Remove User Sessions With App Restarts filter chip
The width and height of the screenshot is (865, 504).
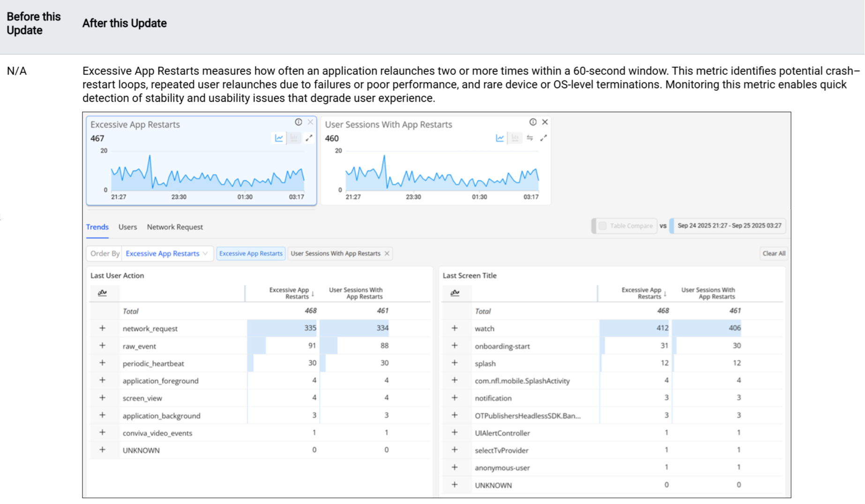click(x=387, y=253)
